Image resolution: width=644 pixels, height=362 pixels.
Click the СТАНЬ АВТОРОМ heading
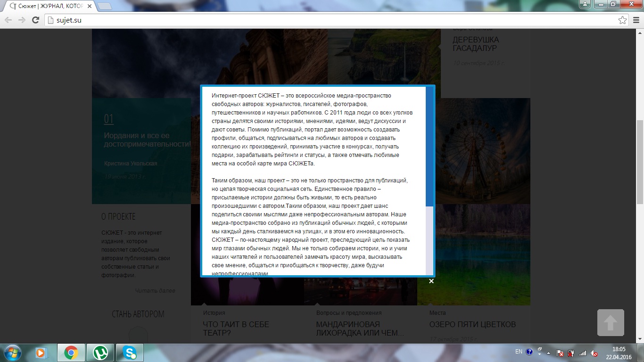[x=138, y=314]
